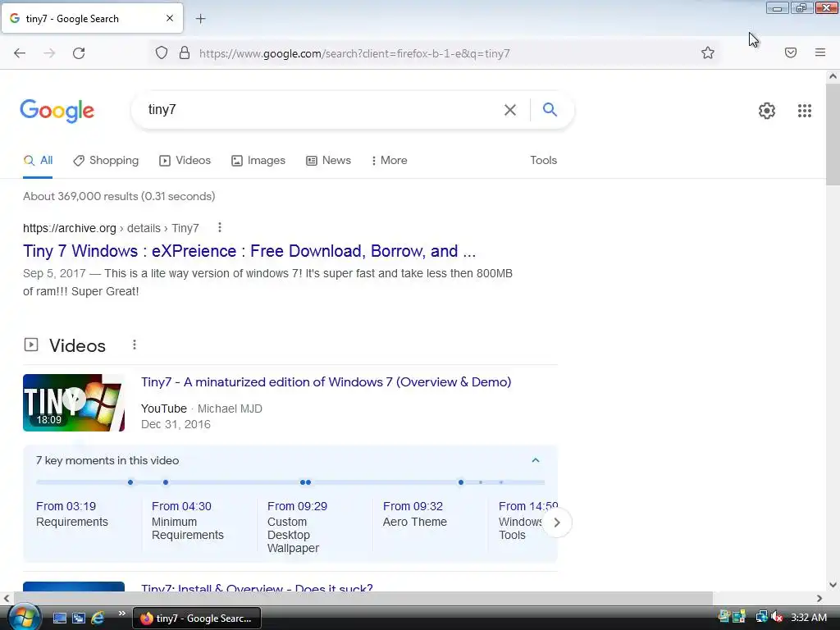Click the forward navigation arrow
The image size is (840, 630).
click(x=49, y=53)
